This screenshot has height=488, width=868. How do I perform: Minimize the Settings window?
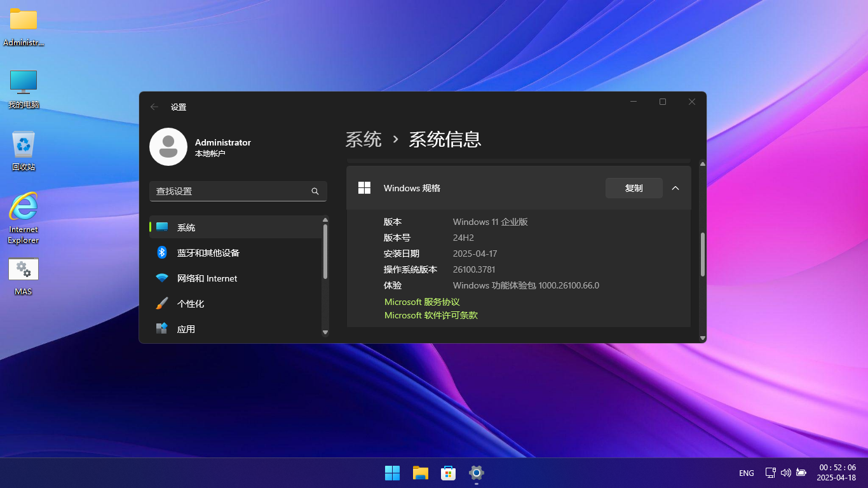pyautogui.click(x=634, y=102)
